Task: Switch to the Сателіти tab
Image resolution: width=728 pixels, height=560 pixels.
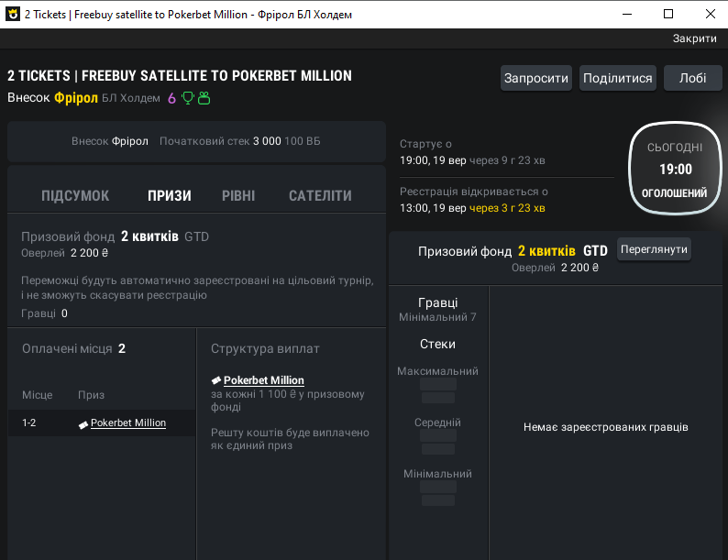Action: click(x=320, y=196)
